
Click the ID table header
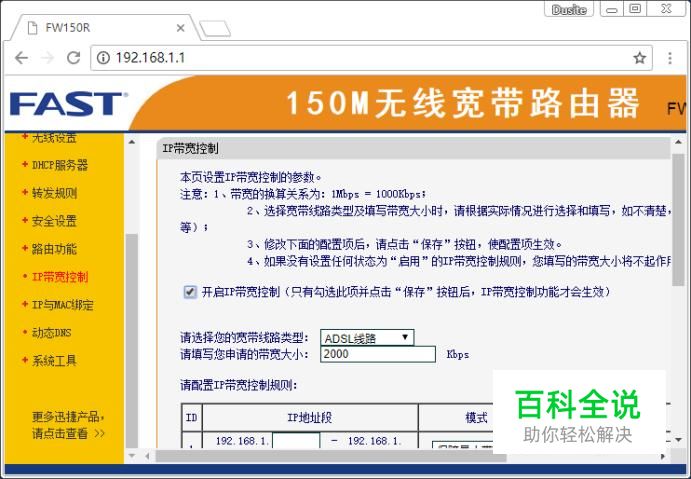(192, 417)
